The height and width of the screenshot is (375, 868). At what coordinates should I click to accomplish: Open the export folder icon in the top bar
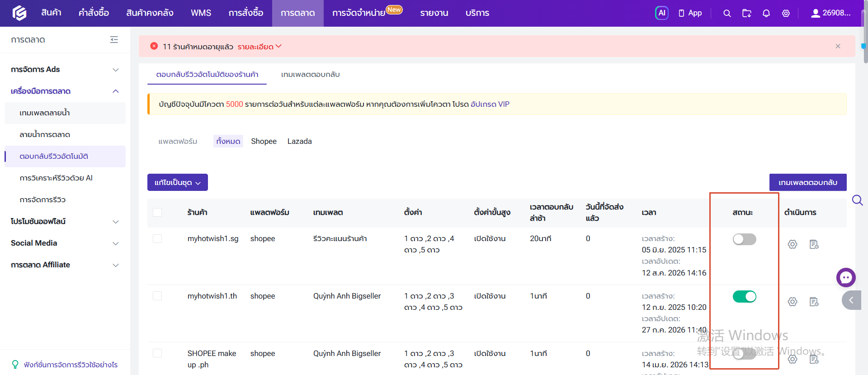coord(747,13)
